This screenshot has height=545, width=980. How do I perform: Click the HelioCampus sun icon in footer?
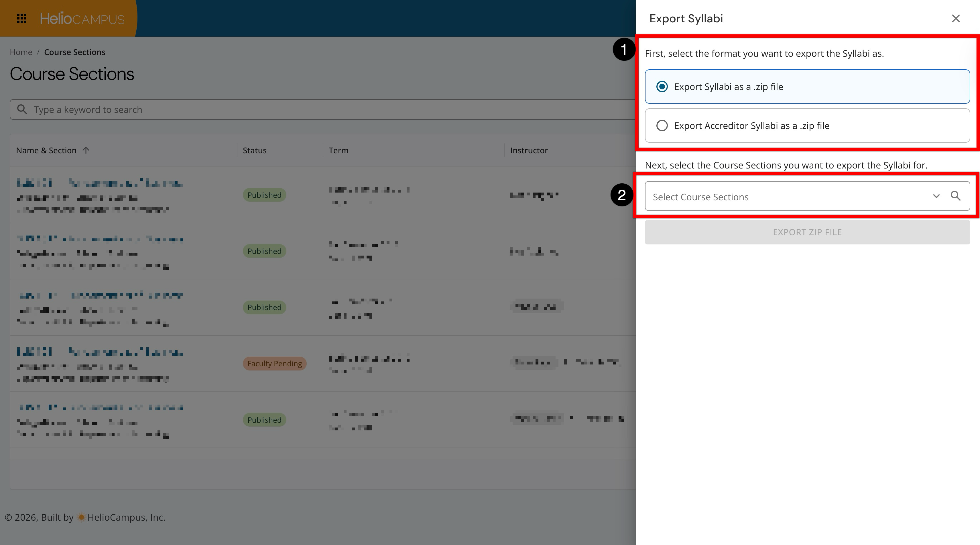coord(81,517)
